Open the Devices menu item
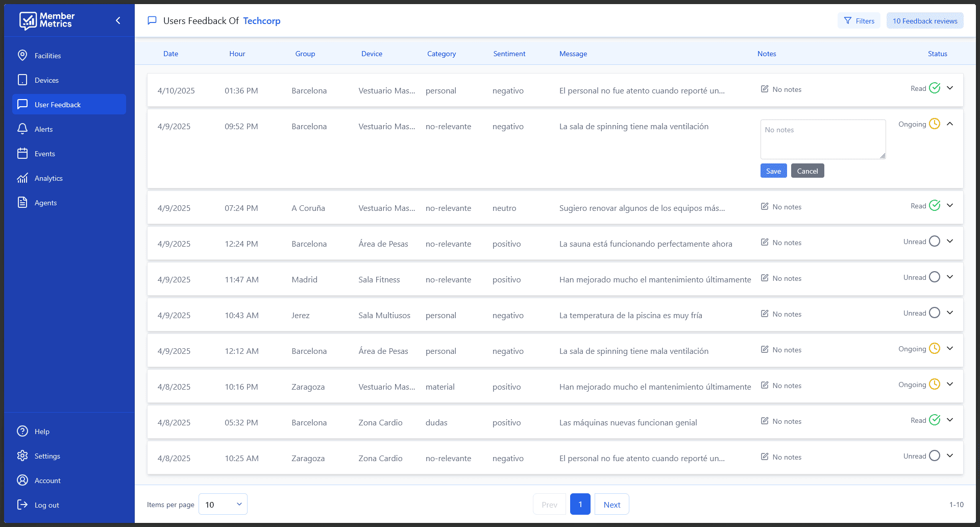980x527 pixels. pos(46,80)
